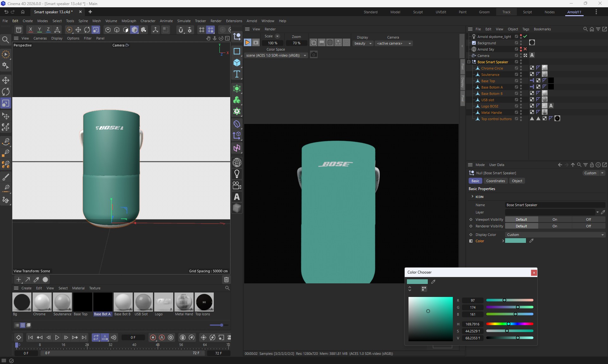Start Arnold IPR render play button
The height and width of the screenshot is (364, 608).
(248, 43)
